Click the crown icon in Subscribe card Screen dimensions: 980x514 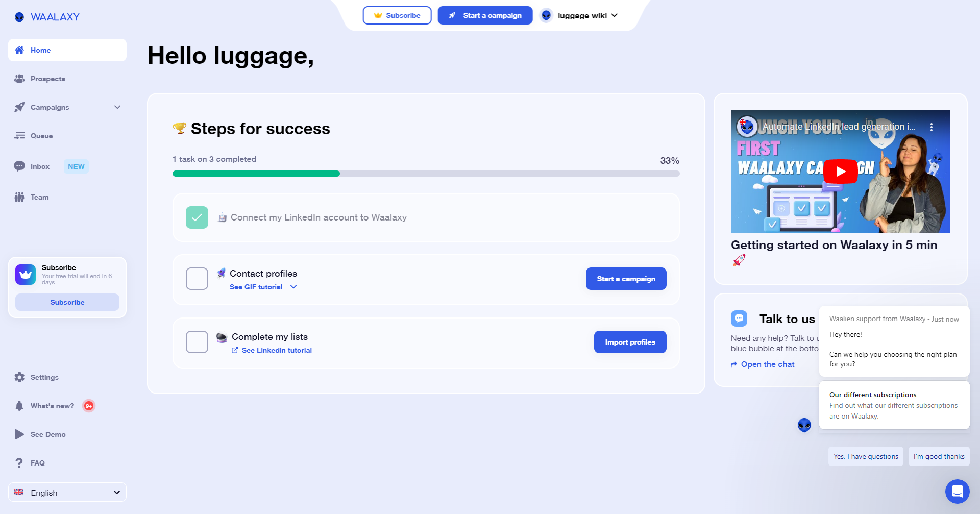pyautogui.click(x=26, y=275)
